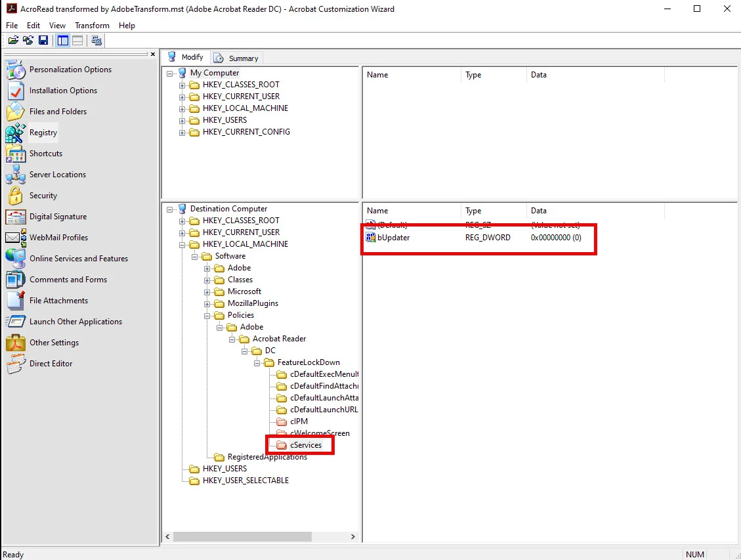Expand the MozillaPlugins key

(x=207, y=304)
